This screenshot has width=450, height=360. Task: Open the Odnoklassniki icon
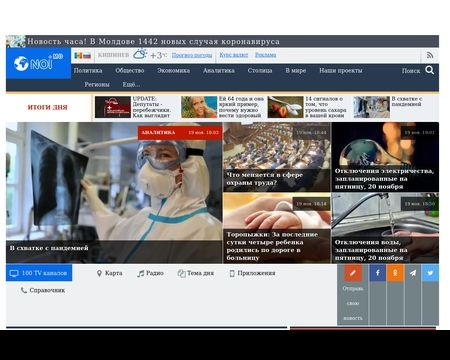tap(395, 273)
